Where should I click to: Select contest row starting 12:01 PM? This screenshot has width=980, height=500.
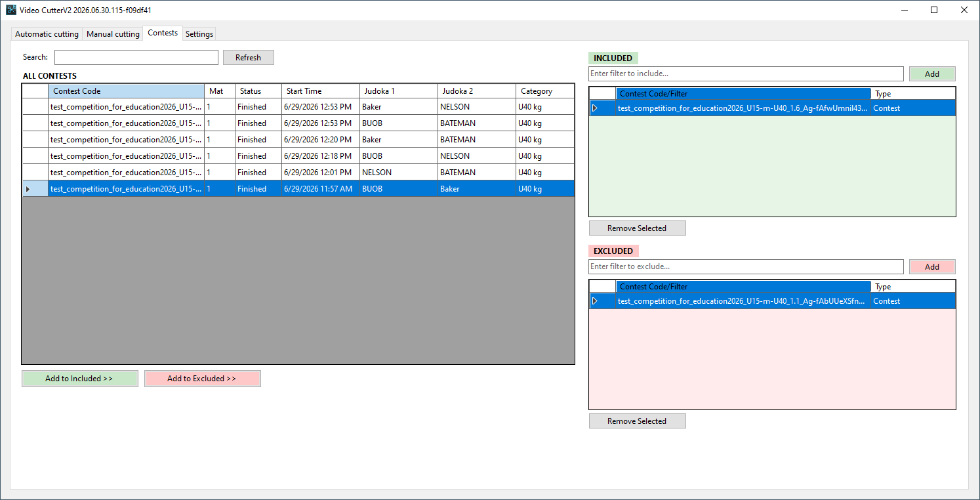(x=298, y=173)
